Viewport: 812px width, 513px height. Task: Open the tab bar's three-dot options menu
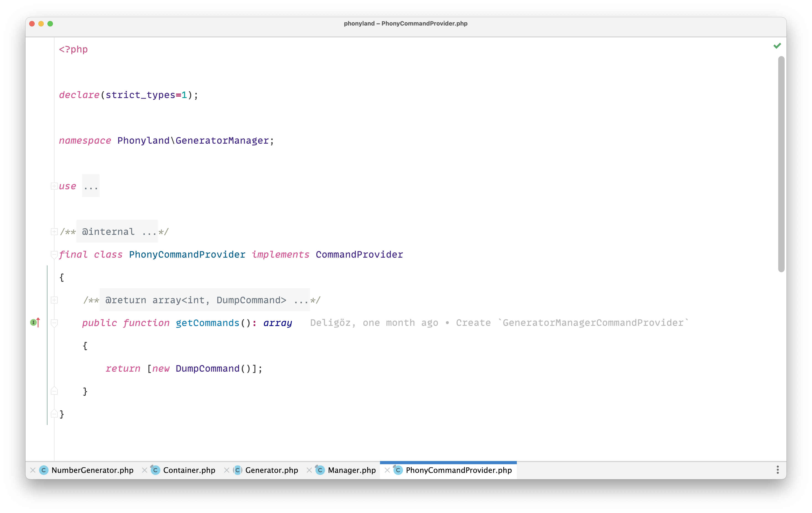click(x=778, y=470)
